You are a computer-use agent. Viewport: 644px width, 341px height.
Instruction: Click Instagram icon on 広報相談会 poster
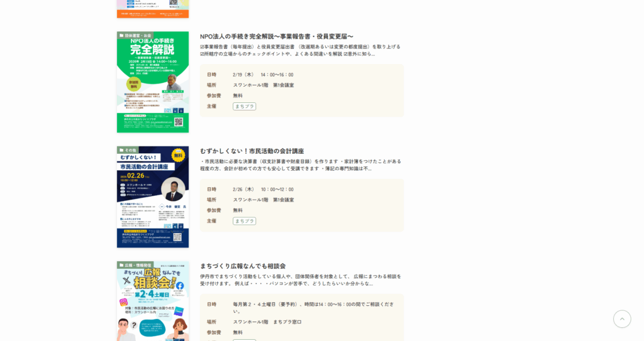tap(123, 302)
